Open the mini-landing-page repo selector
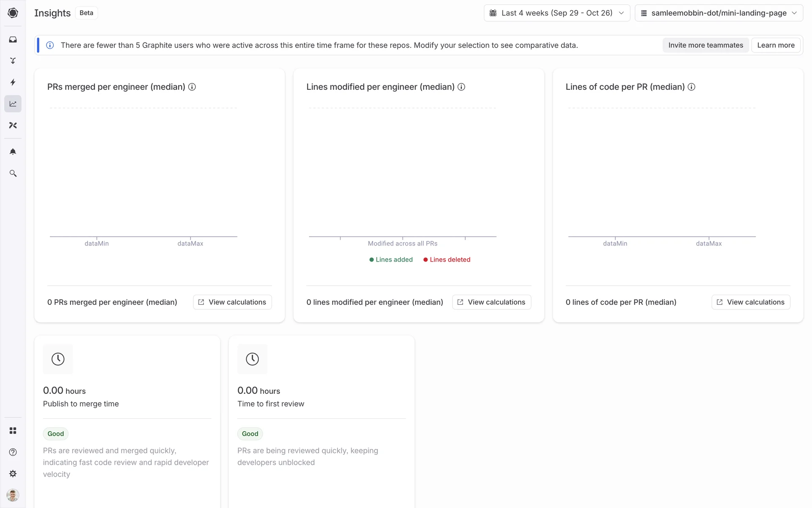Image resolution: width=812 pixels, height=508 pixels. coord(719,13)
